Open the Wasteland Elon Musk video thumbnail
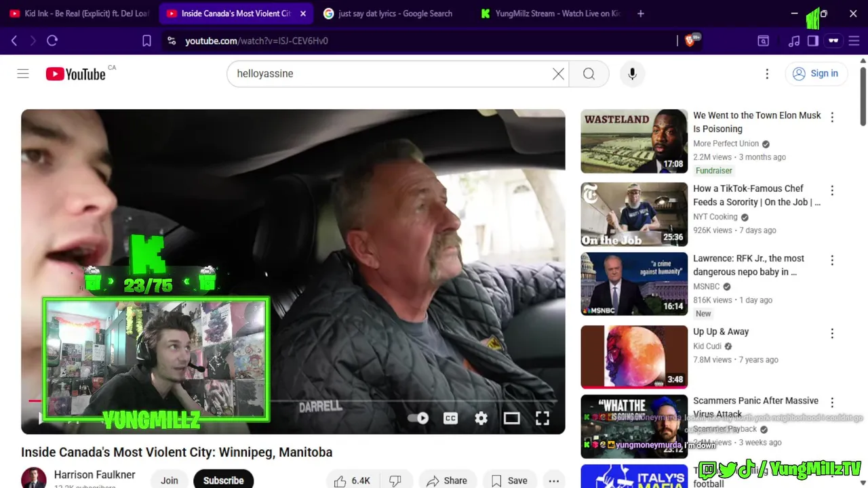868x488 pixels. pos(634,141)
